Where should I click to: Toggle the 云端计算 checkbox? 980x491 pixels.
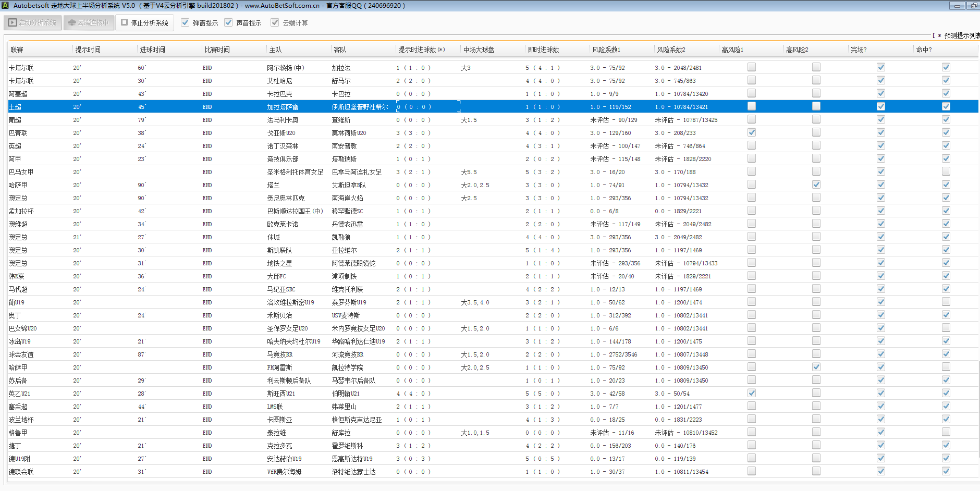pyautogui.click(x=275, y=22)
